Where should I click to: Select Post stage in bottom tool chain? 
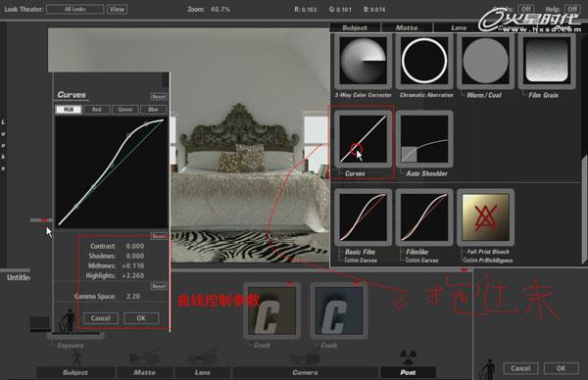[408, 372]
